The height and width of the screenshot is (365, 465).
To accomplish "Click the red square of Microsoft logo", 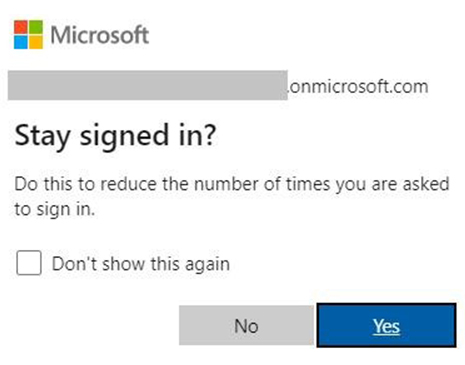I will point(21,27).
